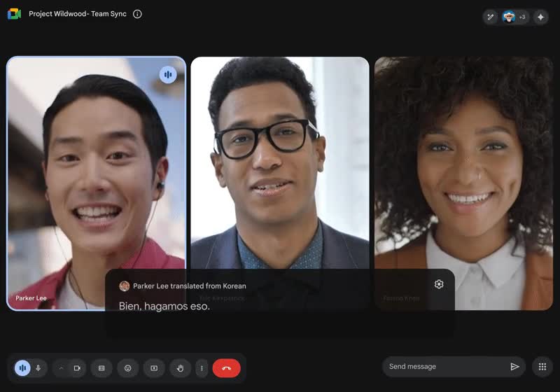Click 'Project Wildwood- Team Sync' title

coord(78,14)
